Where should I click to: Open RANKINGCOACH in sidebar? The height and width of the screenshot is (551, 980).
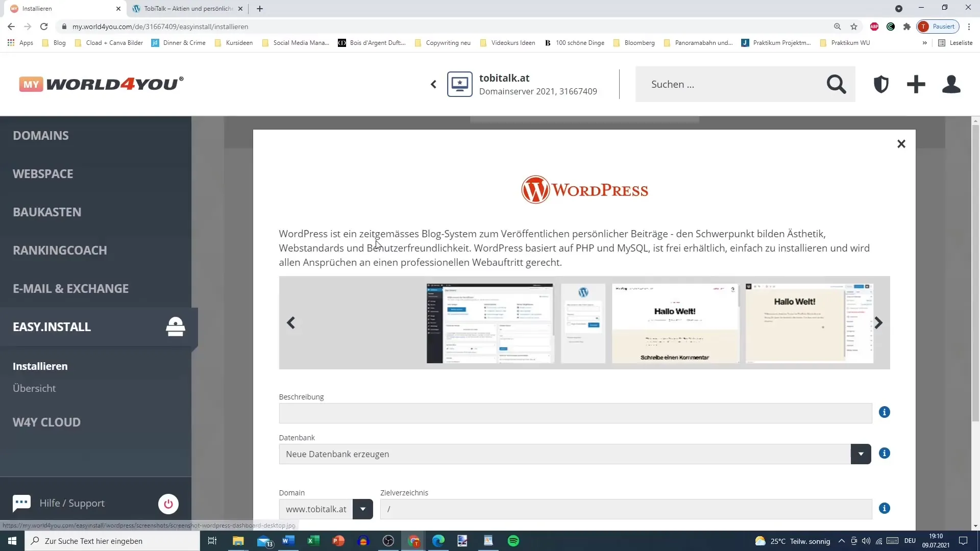coord(60,250)
